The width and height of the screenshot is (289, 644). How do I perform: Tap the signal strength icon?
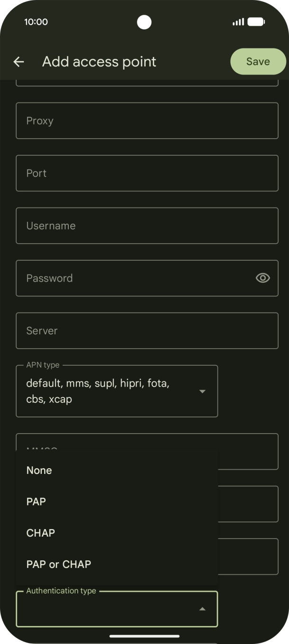tap(238, 22)
